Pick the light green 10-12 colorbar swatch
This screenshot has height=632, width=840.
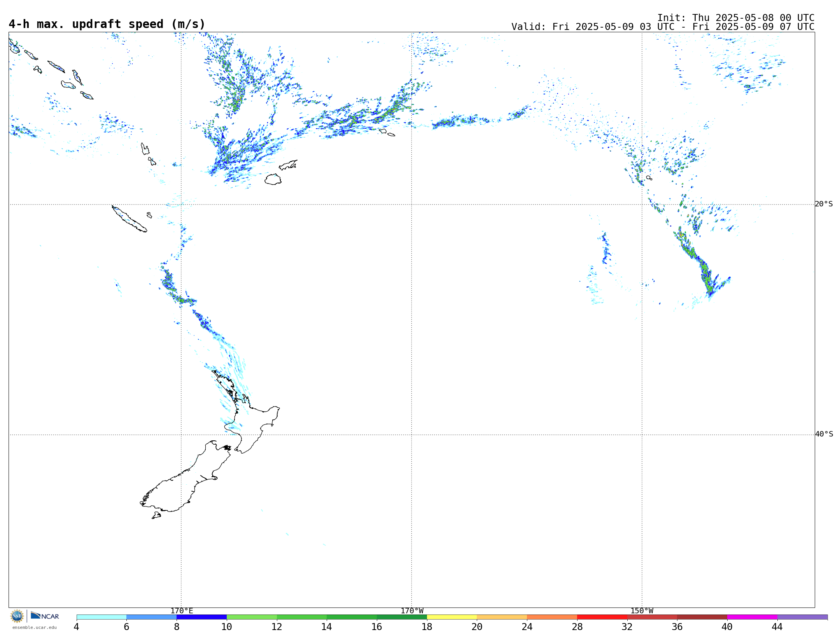252,617
